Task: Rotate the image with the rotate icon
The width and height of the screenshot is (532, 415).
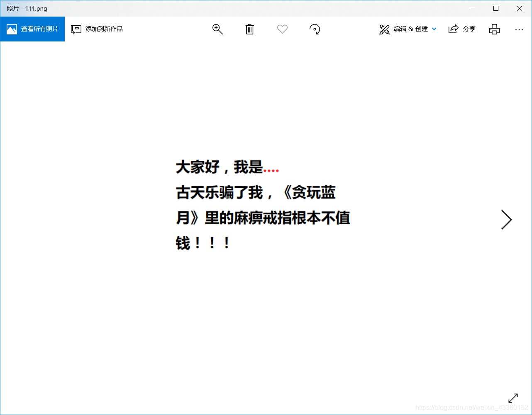Action: (315, 29)
